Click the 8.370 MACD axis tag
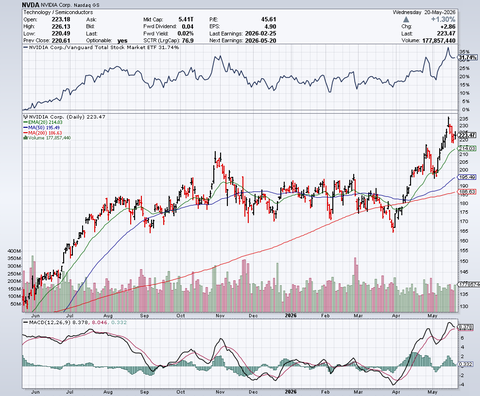480x396 pixels. [x=466, y=328]
